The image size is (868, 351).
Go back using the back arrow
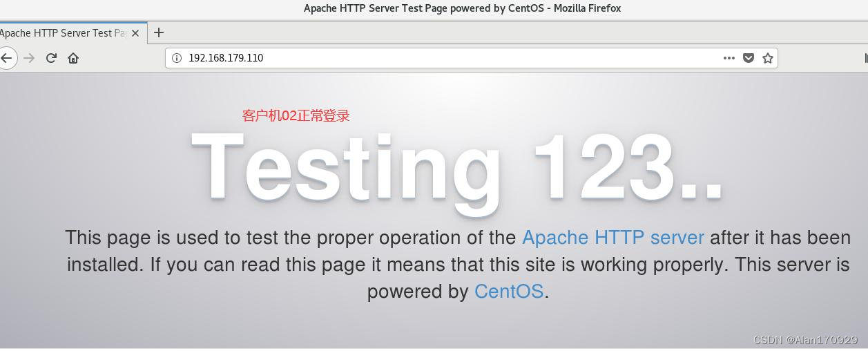pos(6,58)
